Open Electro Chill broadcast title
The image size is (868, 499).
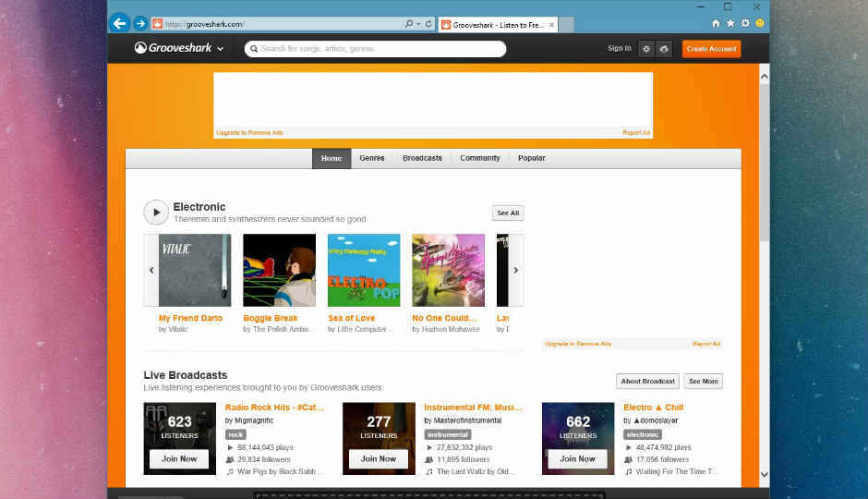pyautogui.click(x=653, y=408)
